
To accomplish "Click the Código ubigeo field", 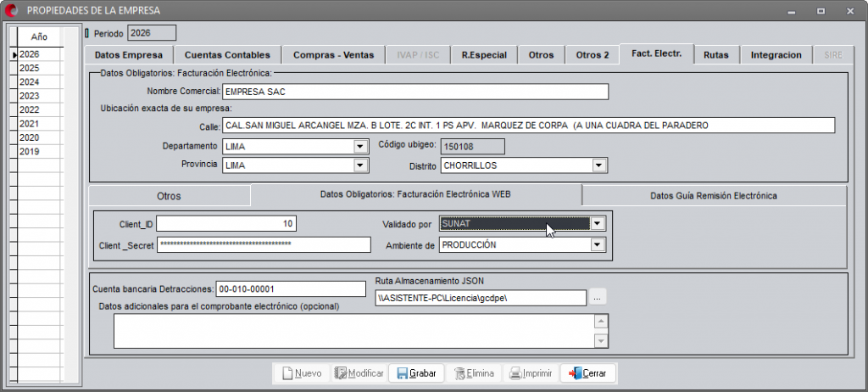I will 473,147.
